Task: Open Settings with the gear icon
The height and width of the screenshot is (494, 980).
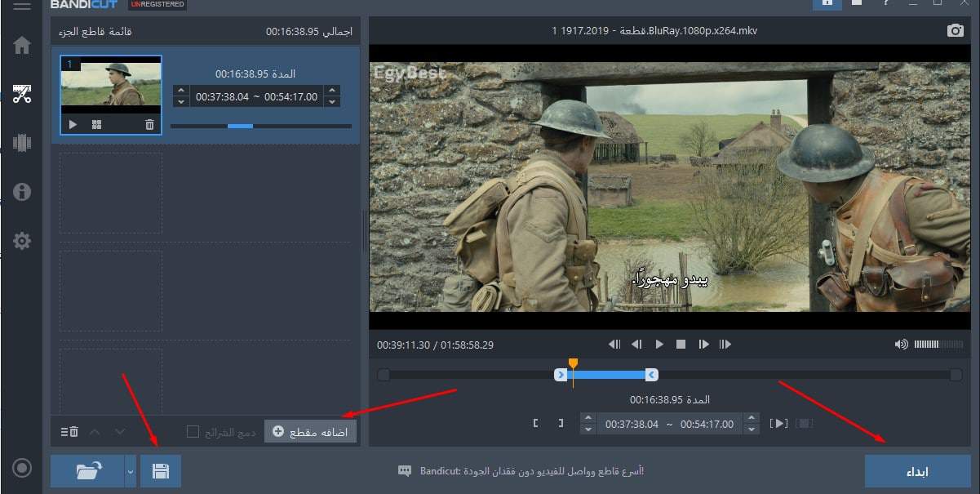Action: pos(22,241)
